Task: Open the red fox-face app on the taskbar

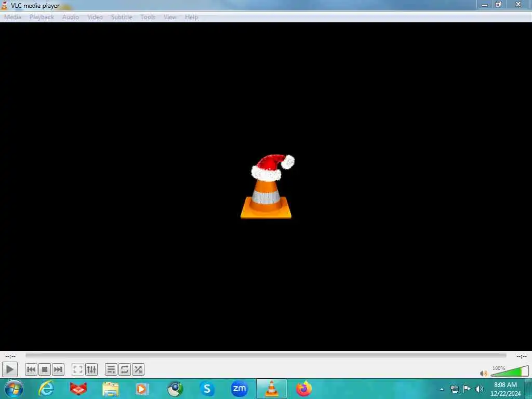Action: pyautogui.click(x=78, y=389)
